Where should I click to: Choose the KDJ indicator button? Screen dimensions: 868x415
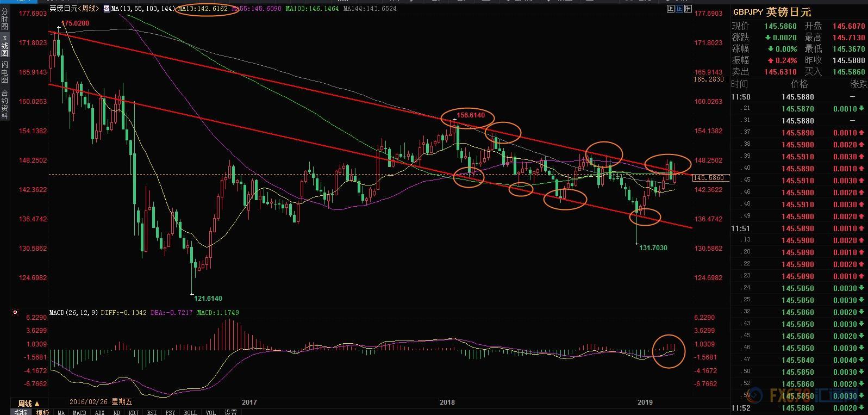133,412
